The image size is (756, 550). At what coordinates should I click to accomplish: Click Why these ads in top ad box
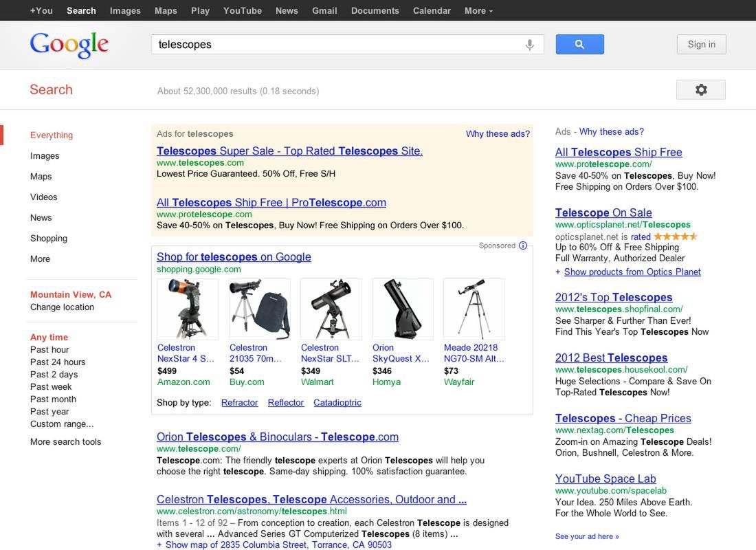pyautogui.click(x=498, y=133)
